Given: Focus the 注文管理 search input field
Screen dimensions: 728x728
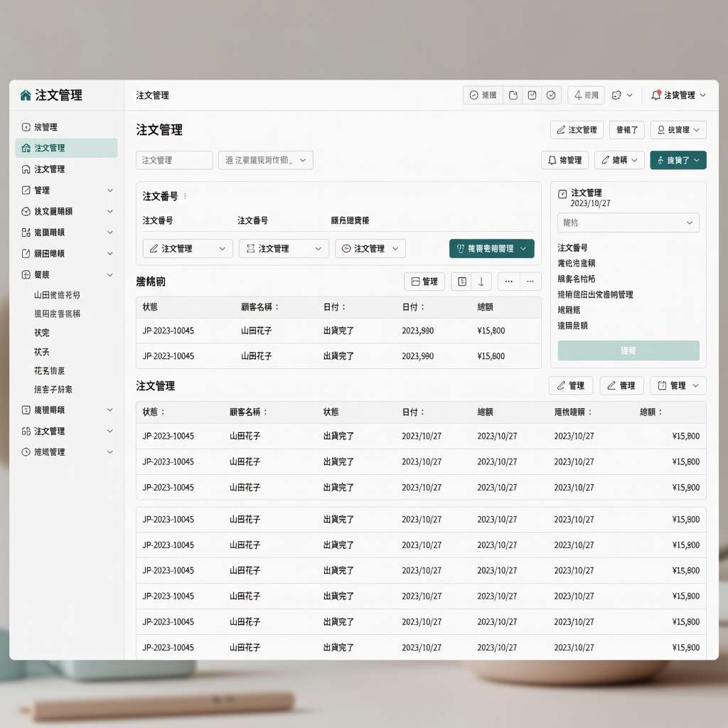Looking at the screenshot, I should point(174,160).
